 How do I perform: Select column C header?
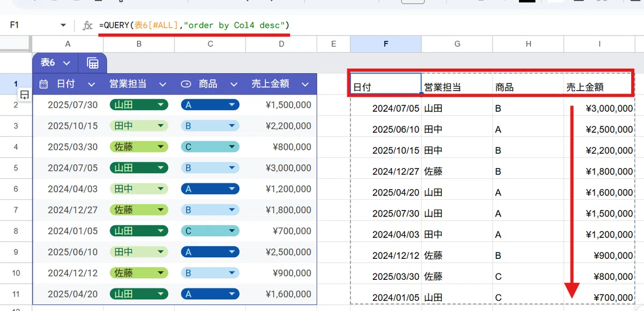[x=210, y=44]
